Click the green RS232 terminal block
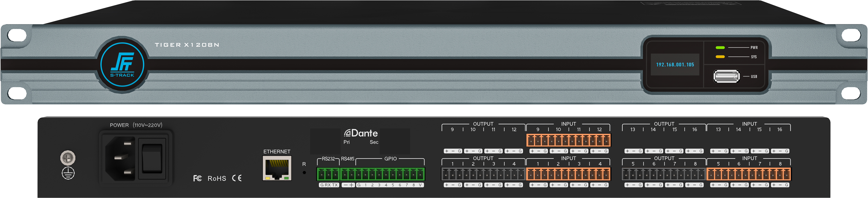Screen dimensions: 868x198 [328, 174]
